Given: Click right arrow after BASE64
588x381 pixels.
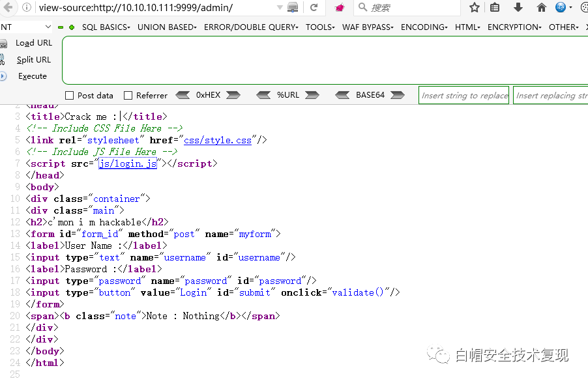Looking at the screenshot, I should [398, 95].
